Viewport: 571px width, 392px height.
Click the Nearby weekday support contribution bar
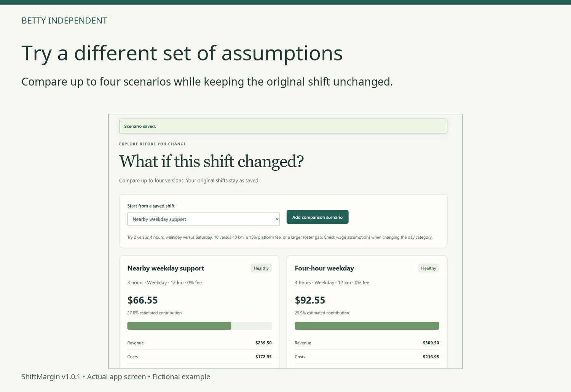tap(199, 326)
